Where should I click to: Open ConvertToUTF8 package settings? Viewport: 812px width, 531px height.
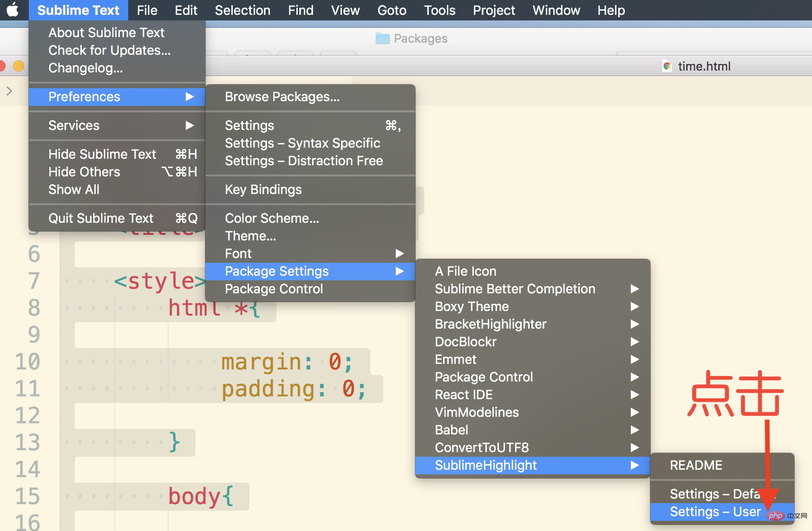(533, 447)
